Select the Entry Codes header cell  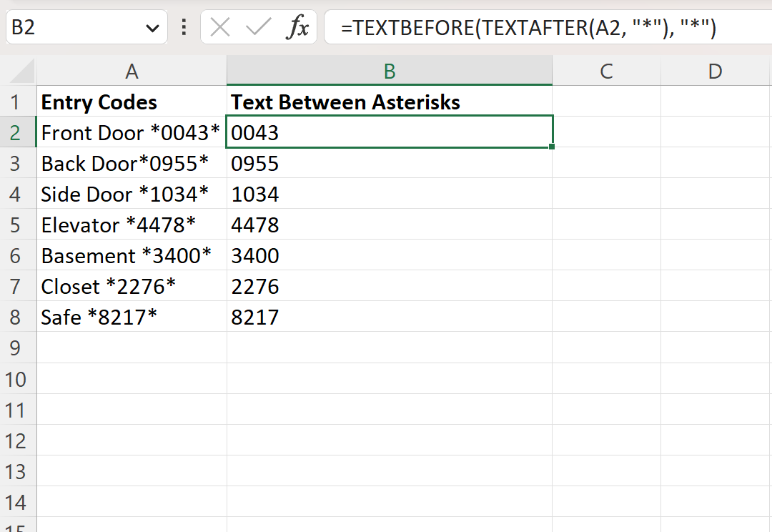tap(132, 102)
